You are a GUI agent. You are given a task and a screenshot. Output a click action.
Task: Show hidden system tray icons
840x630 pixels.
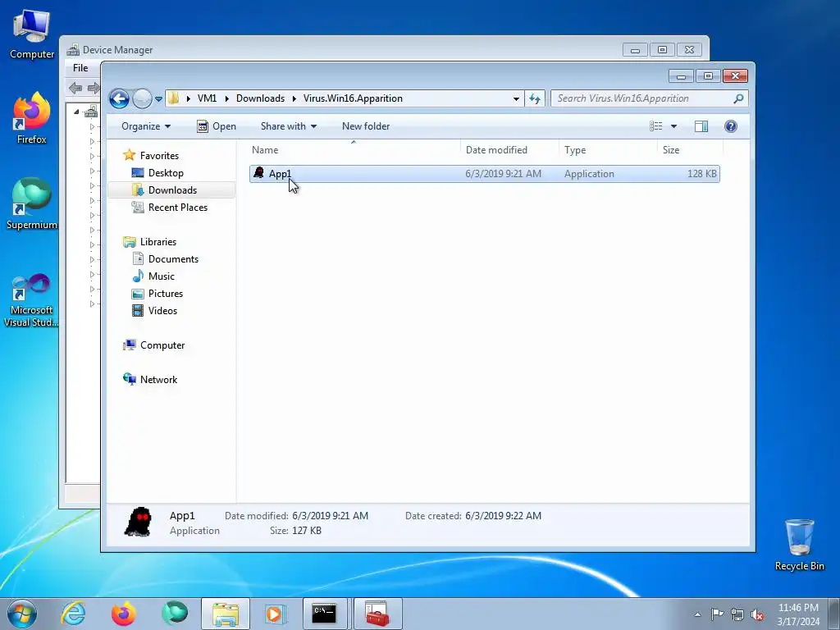[697, 614]
